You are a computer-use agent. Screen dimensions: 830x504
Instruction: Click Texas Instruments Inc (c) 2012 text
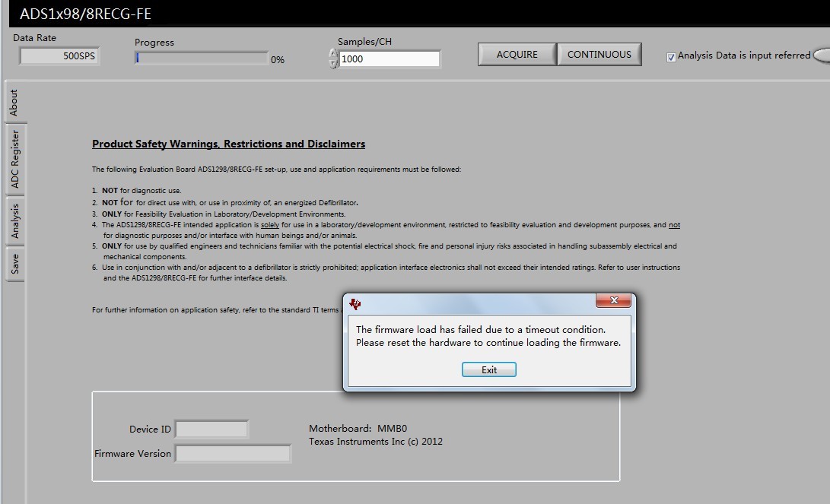tap(376, 442)
